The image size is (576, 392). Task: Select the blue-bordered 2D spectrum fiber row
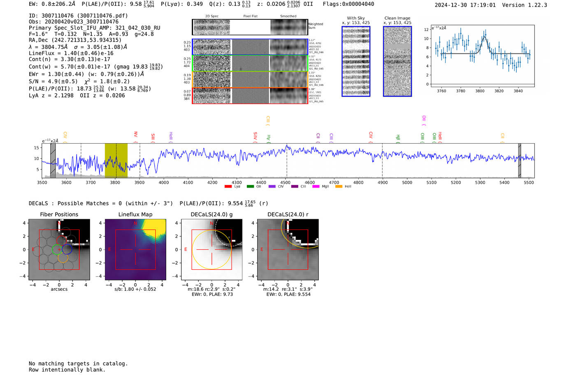(250, 47)
